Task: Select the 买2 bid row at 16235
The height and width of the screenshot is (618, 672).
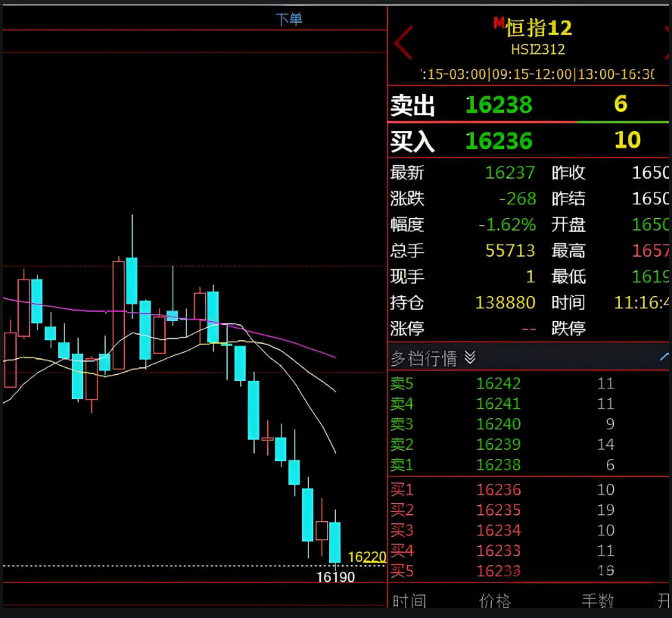Action: 498,510
